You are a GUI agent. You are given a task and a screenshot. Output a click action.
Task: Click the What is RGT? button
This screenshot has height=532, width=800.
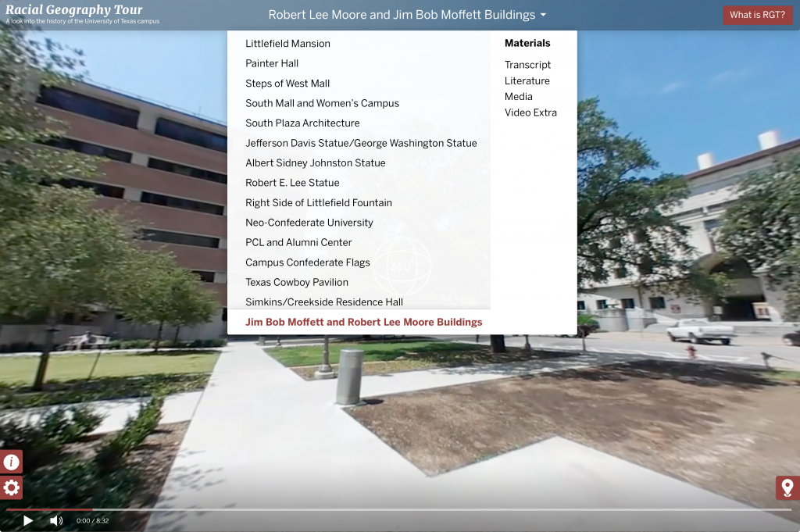tap(758, 16)
